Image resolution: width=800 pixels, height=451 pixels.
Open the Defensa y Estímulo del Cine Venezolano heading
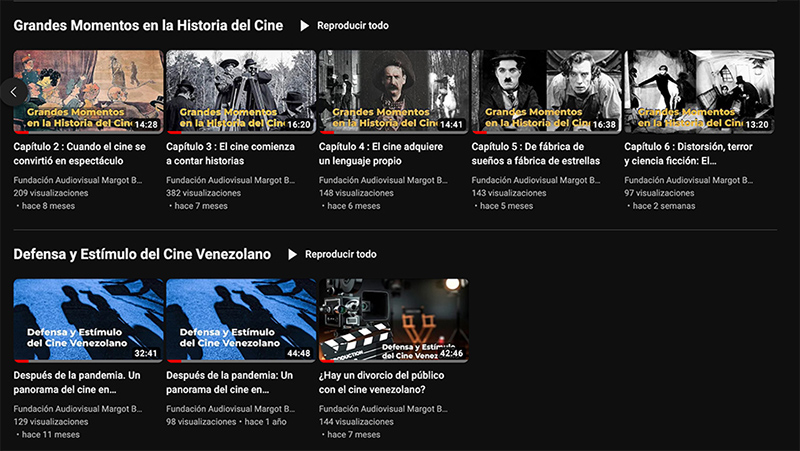(142, 254)
